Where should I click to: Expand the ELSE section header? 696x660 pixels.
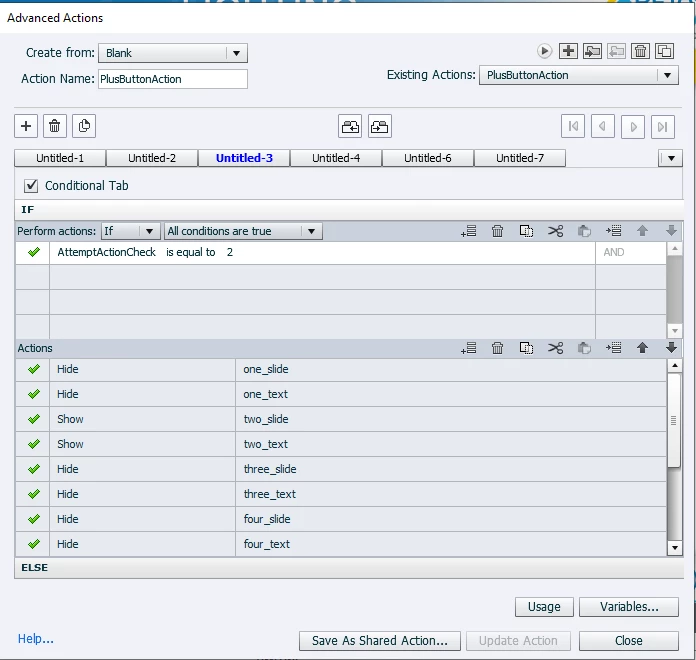pos(349,568)
